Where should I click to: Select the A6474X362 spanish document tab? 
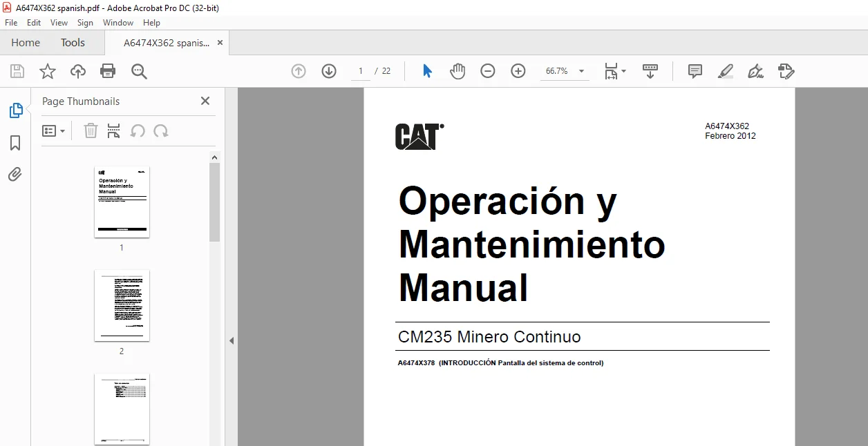coord(167,43)
